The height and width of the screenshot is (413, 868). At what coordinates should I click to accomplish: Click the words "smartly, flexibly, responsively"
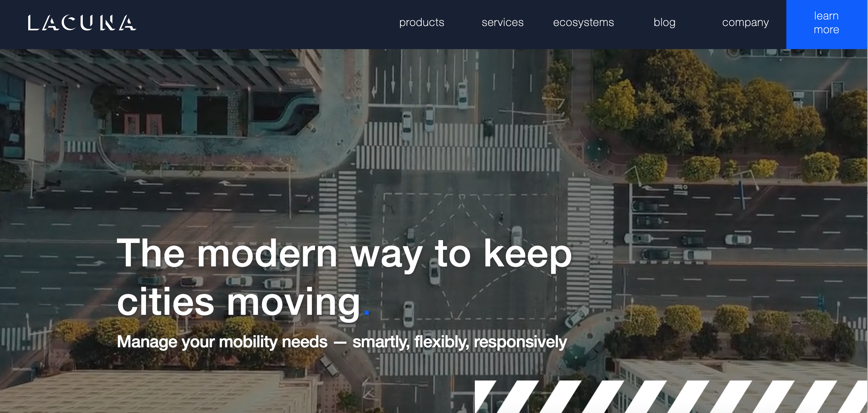coord(460,342)
